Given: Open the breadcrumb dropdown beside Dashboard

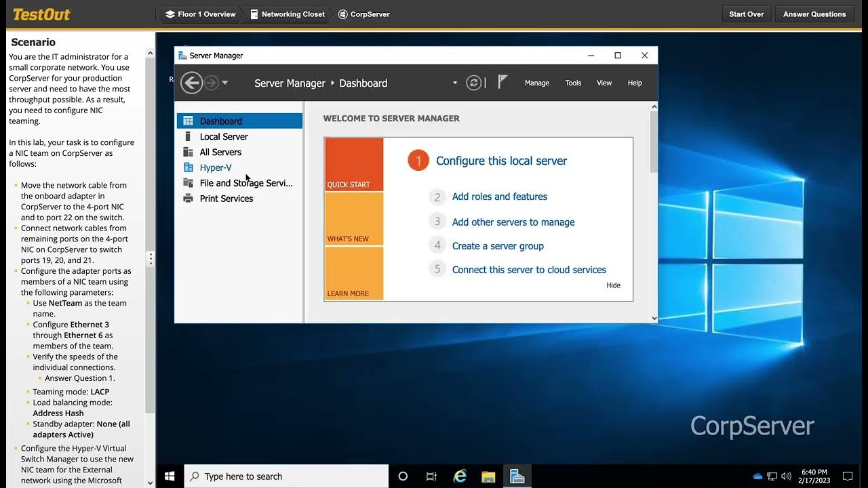Looking at the screenshot, I should [455, 83].
